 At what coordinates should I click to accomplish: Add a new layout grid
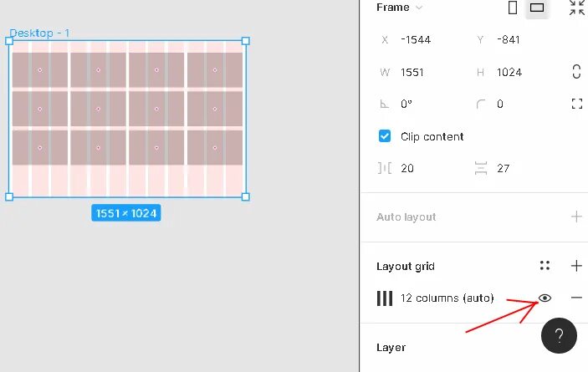[576, 266]
